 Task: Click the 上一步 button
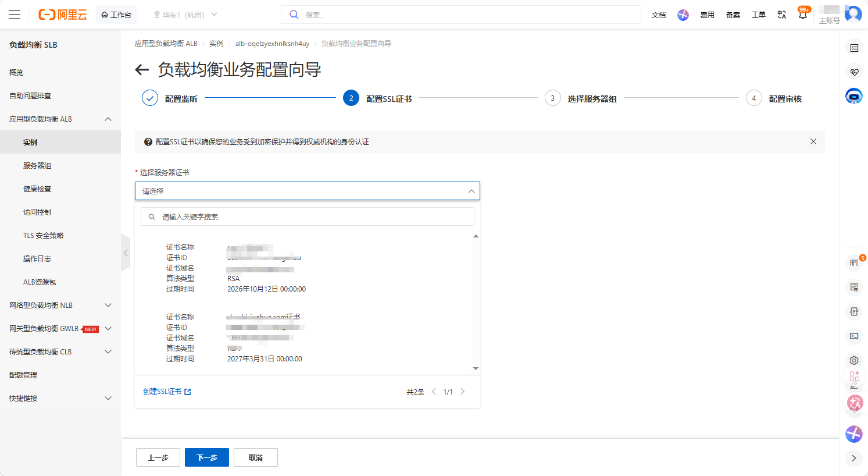pos(158,457)
